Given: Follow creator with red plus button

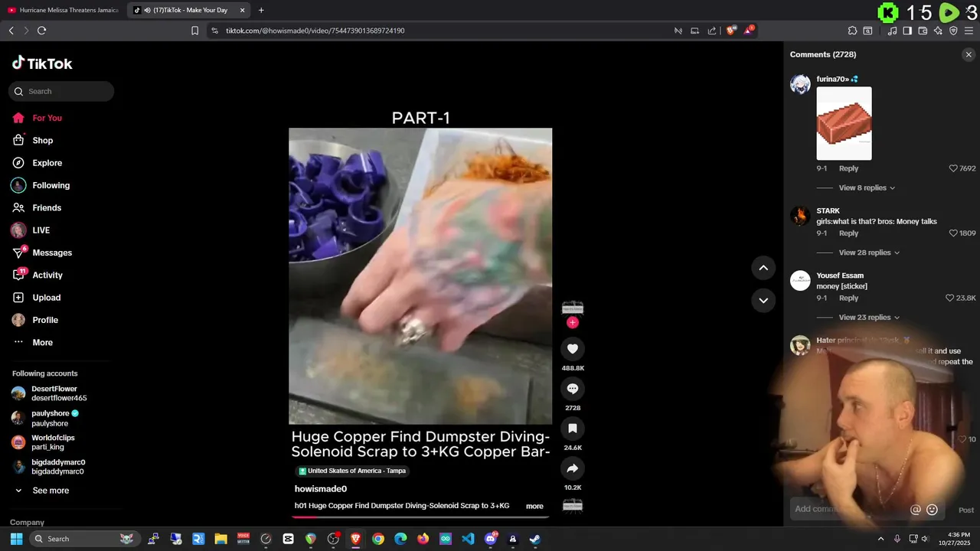Looking at the screenshot, I should [573, 323].
